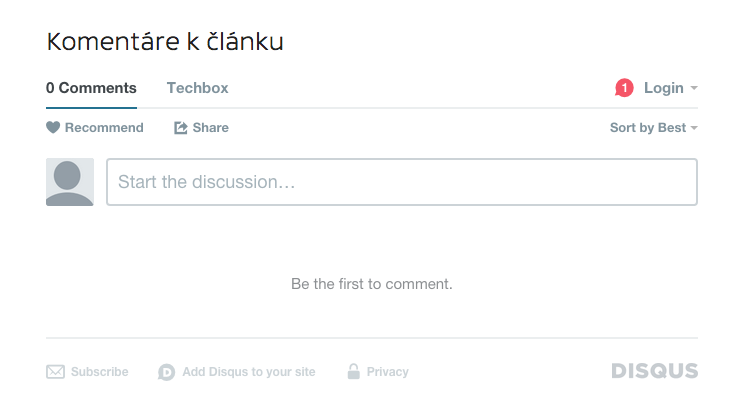Click the Share arrow icon
Viewport: 748px width, 416px height.
point(181,127)
